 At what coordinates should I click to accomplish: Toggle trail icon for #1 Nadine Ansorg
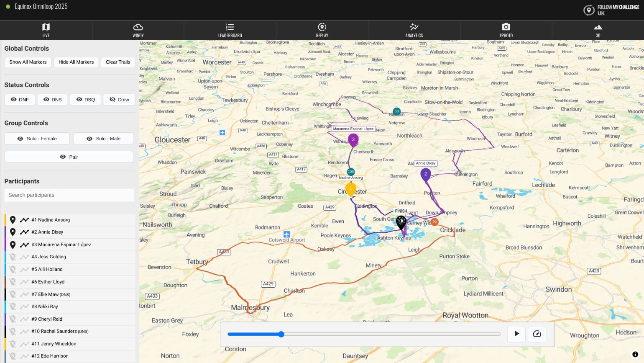coord(24,220)
